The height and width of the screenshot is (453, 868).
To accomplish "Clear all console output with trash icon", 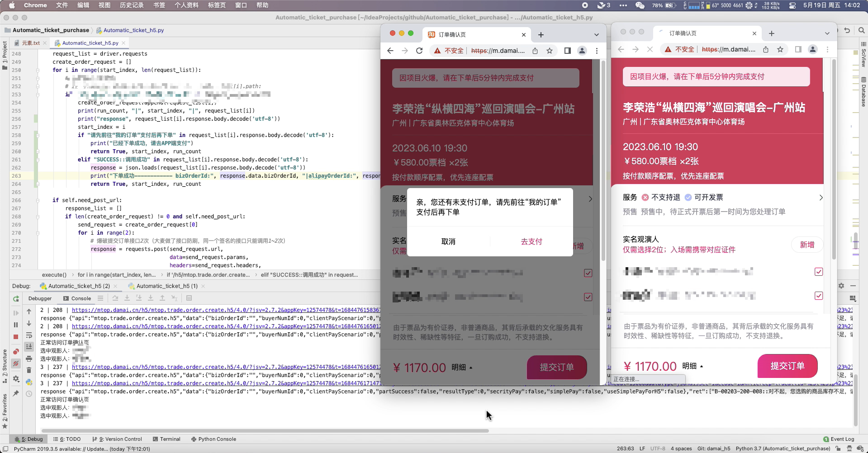I will (29, 370).
